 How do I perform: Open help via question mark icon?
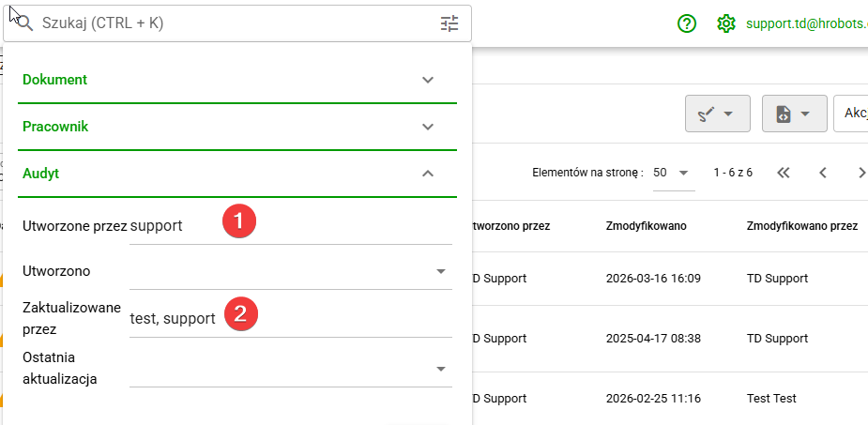tap(687, 23)
